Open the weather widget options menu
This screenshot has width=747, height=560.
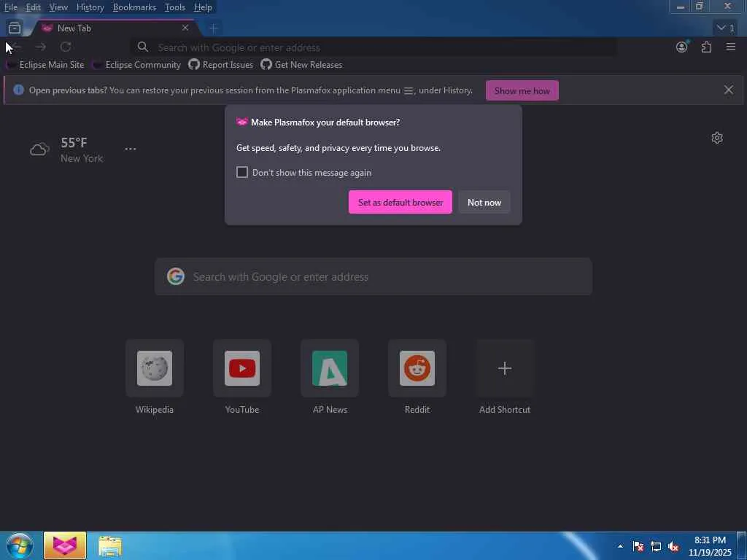[131, 149]
